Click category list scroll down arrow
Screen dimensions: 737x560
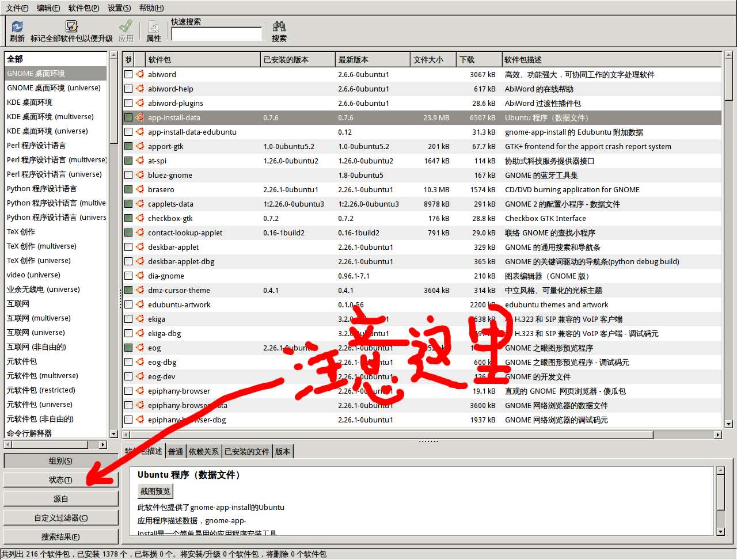coord(113,434)
